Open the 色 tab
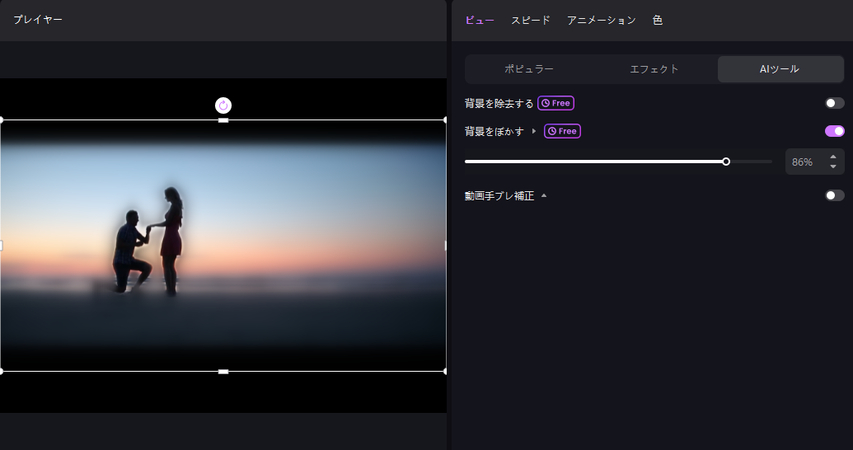853x450 pixels. (657, 20)
